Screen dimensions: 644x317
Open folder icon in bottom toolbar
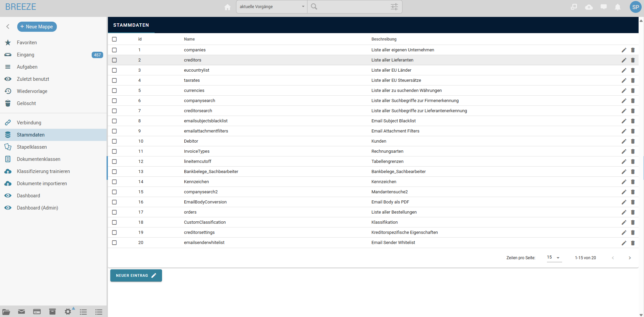[x=6, y=312]
